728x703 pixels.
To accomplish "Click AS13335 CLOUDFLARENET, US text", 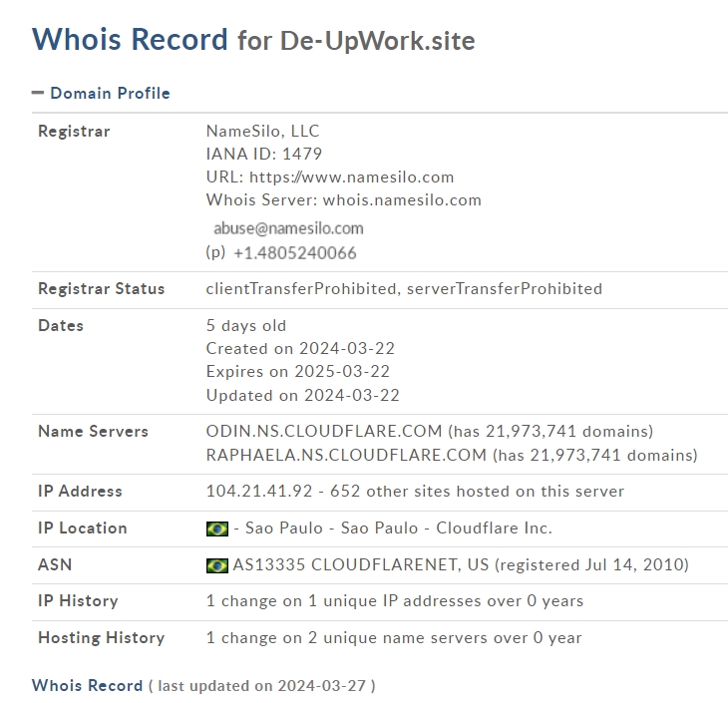I will [x=361, y=564].
